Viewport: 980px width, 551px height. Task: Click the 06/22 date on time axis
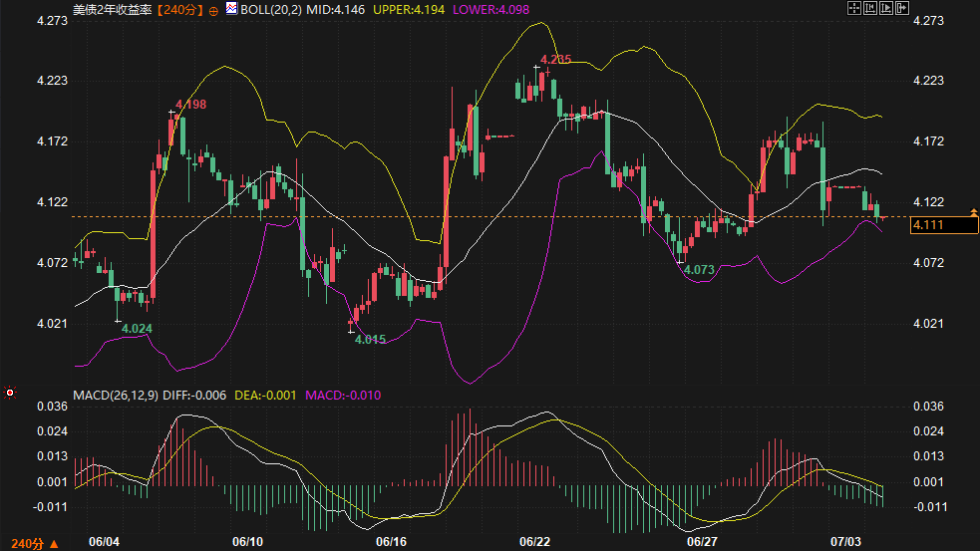(x=535, y=542)
